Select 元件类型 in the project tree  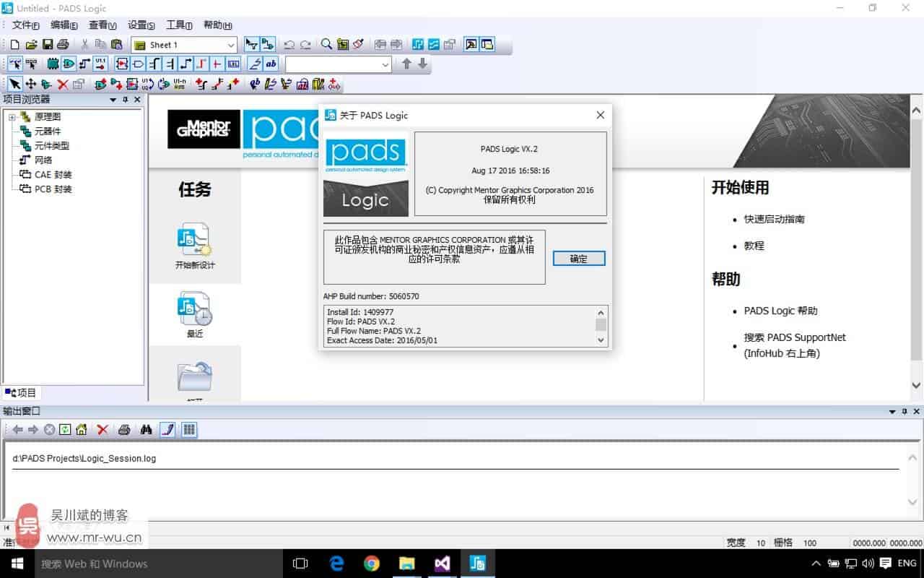pyautogui.click(x=52, y=146)
